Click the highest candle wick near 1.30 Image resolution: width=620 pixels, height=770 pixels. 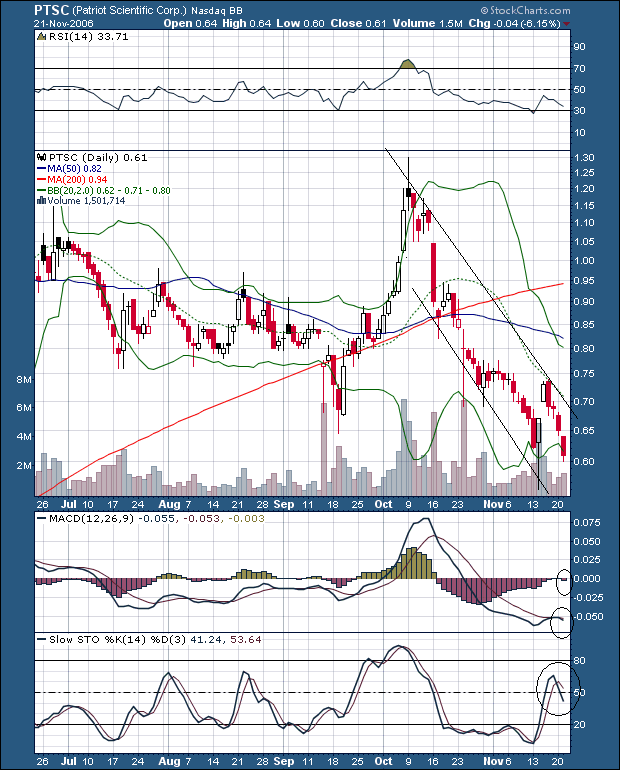(x=408, y=172)
